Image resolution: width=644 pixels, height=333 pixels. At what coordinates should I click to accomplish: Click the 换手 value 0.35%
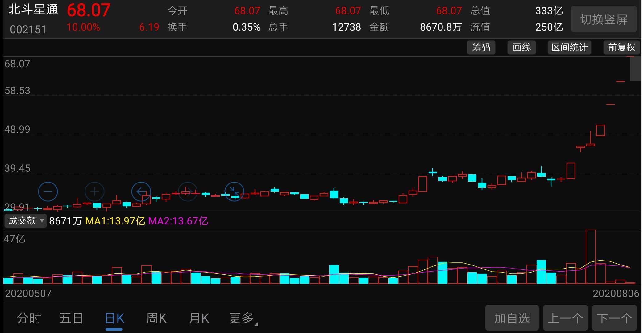point(246,27)
